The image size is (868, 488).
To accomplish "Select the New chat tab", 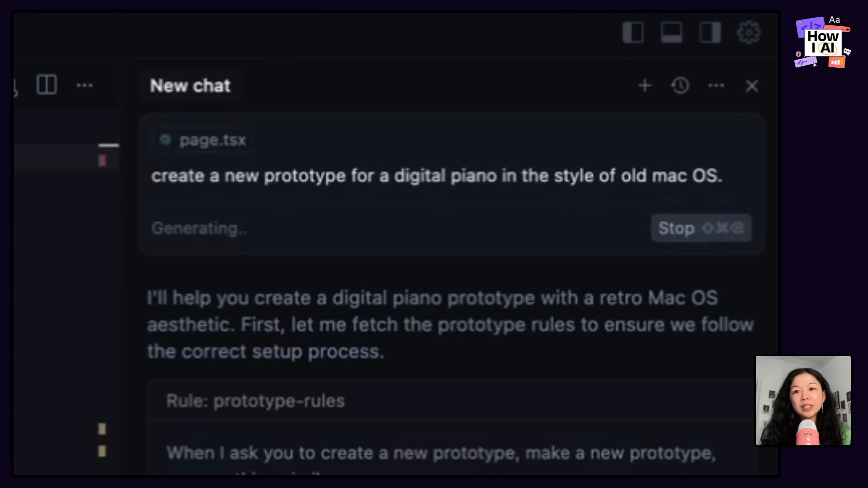I will 190,86.
